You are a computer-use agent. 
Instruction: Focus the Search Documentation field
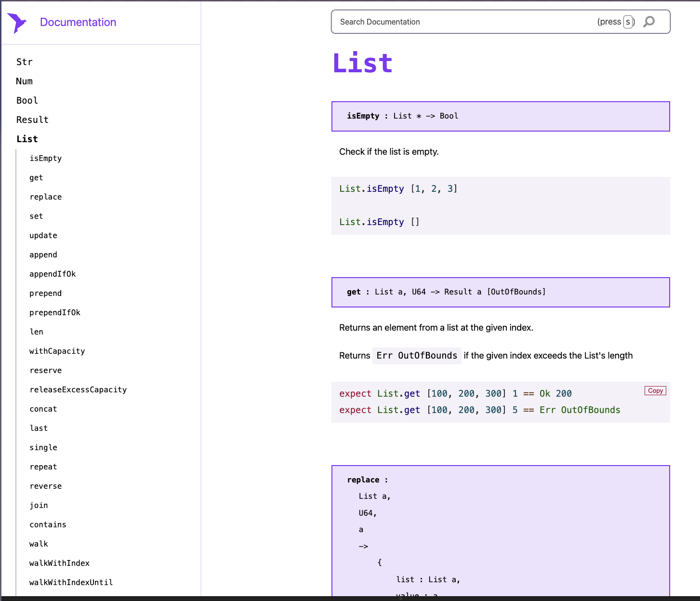pyautogui.click(x=501, y=22)
